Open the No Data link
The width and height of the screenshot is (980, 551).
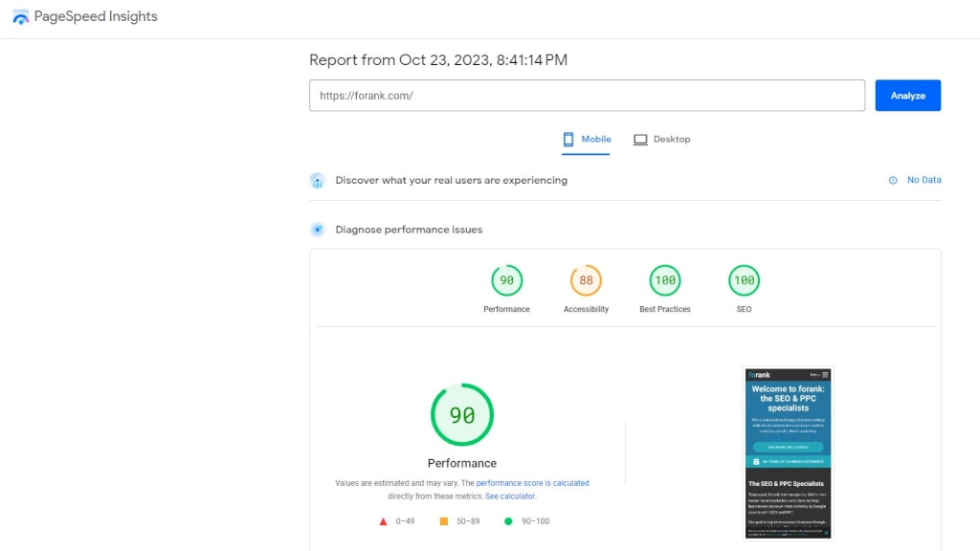tap(924, 180)
